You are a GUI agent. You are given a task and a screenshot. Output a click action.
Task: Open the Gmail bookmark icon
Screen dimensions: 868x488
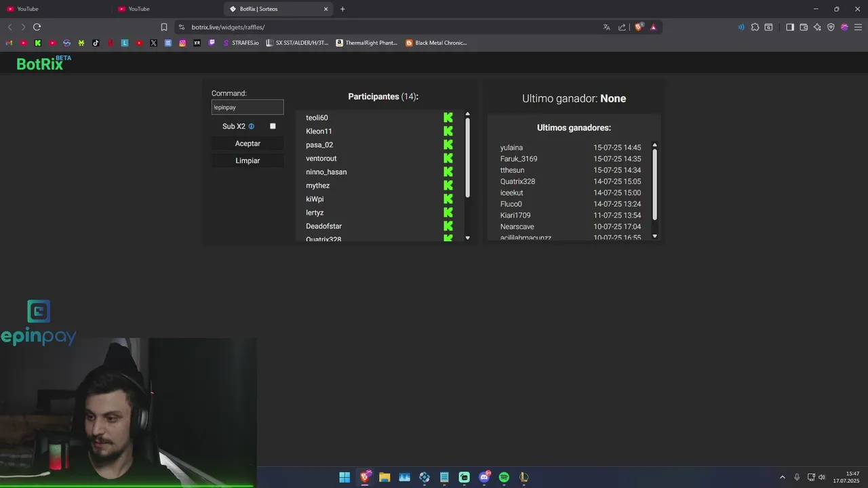9,43
